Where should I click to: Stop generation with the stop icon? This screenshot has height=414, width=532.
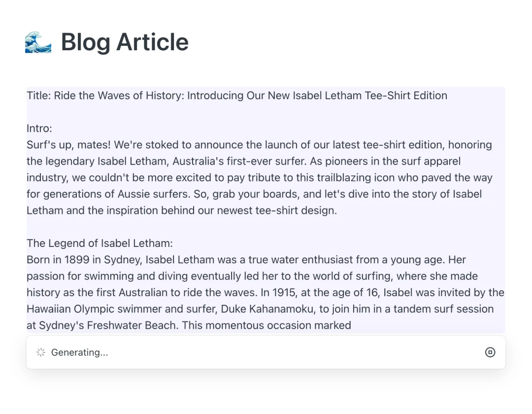490,352
